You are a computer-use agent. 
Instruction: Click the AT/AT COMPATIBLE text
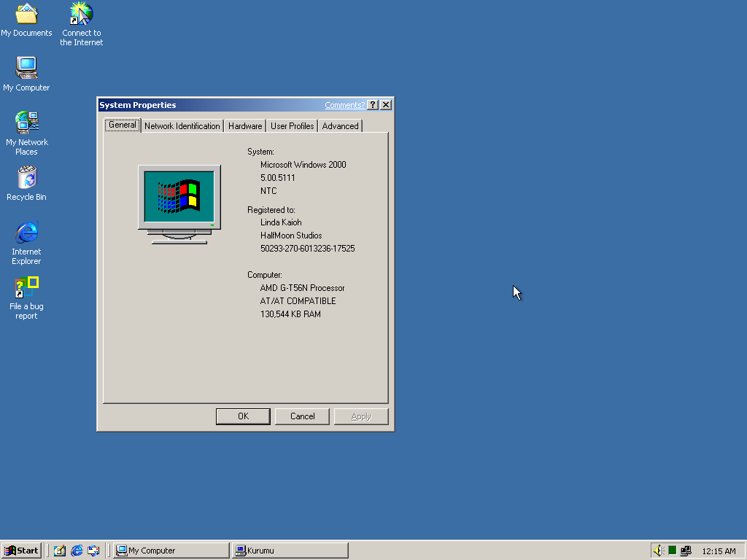coord(298,301)
